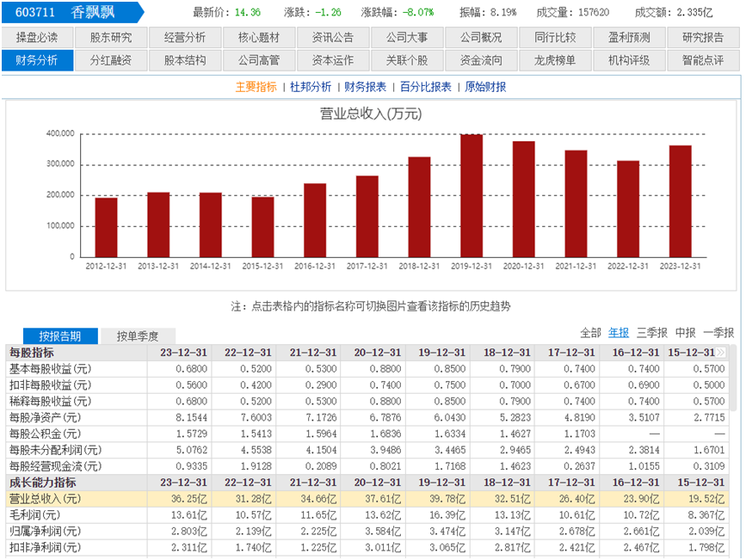Switch to 按单季度 tab

[x=138, y=336]
